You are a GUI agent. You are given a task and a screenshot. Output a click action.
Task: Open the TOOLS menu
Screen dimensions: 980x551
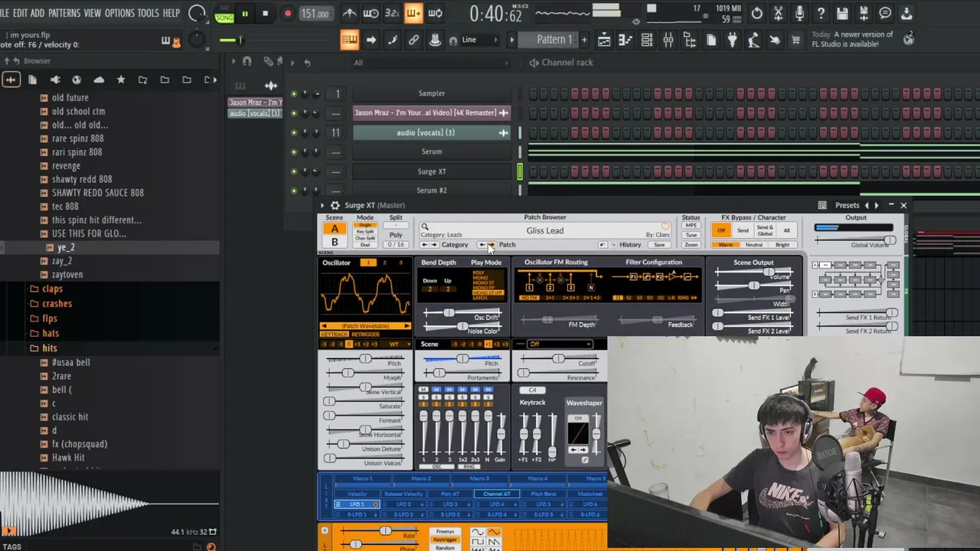[148, 13]
